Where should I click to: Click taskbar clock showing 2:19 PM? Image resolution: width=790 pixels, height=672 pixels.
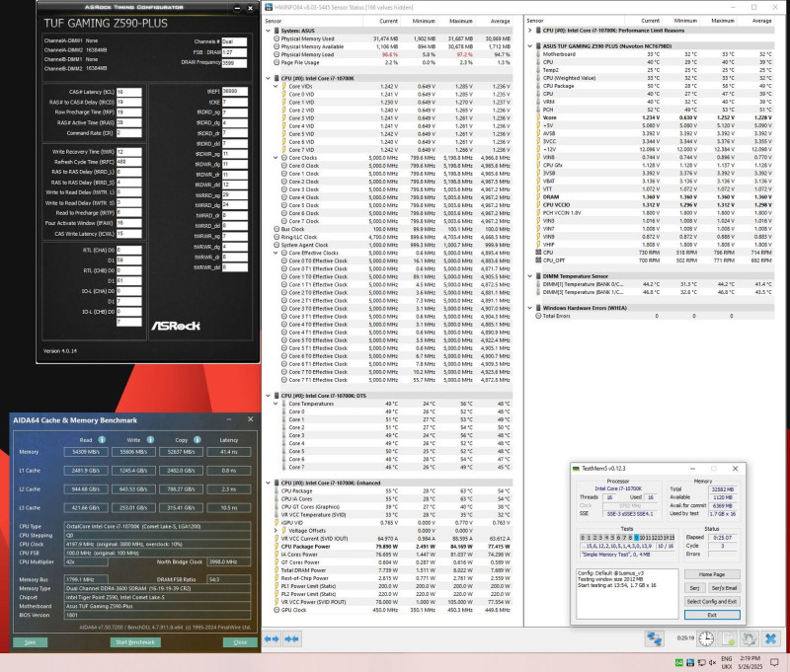[x=750, y=658]
